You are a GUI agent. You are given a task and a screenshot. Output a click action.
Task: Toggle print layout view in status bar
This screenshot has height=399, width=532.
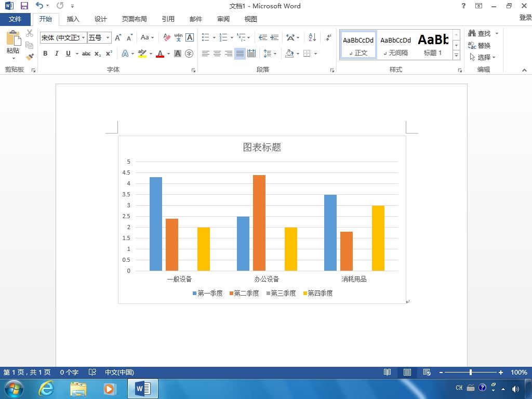tap(407, 372)
